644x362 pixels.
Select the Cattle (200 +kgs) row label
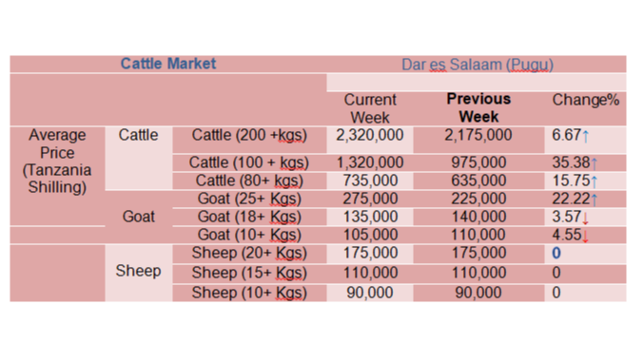[x=249, y=135]
